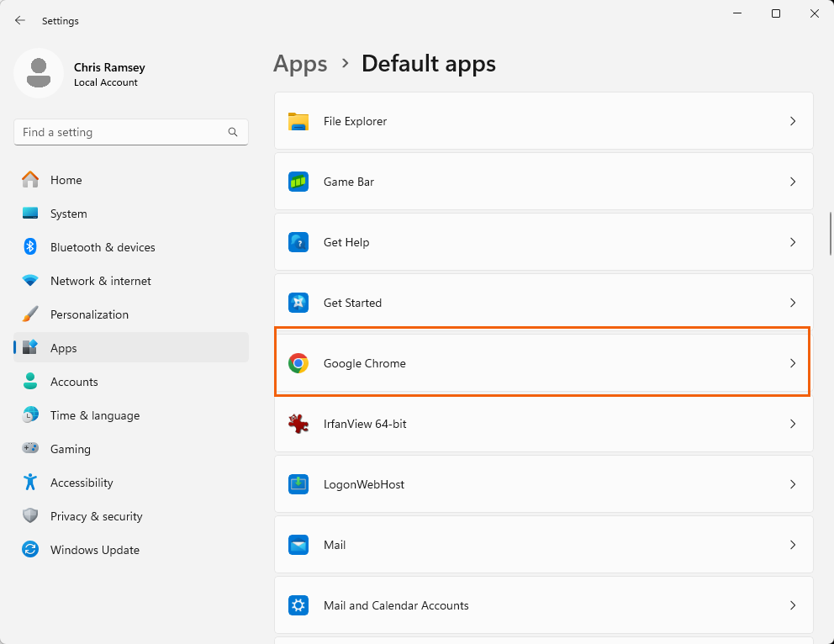Click the Personalization paintbrush icon
Screen dimensions: 834x644
pyautogui.click(x=30, y=314)
